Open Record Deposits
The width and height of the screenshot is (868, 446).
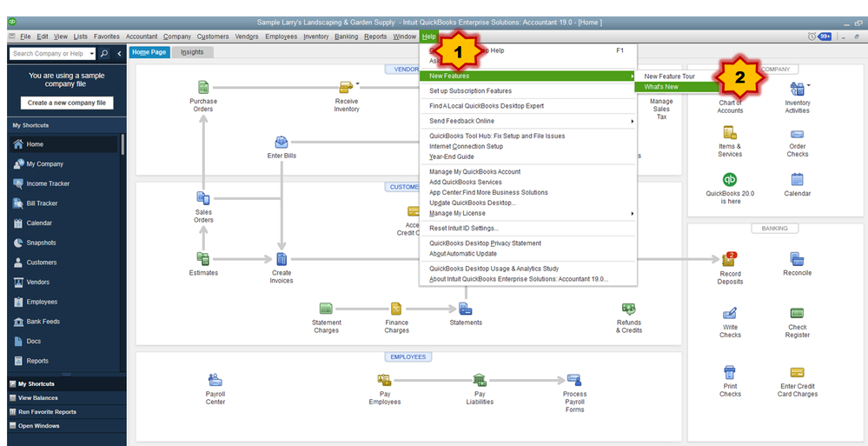pos(730,259)
